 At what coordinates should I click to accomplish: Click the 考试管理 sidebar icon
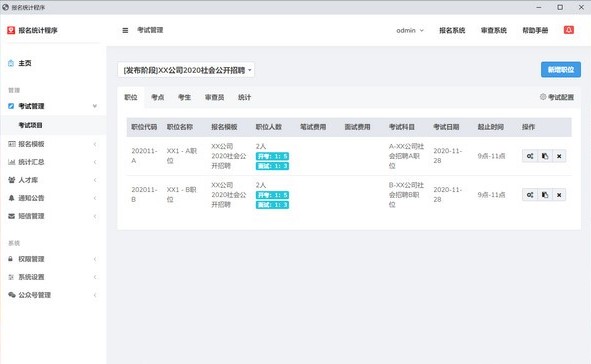(11, 106)
